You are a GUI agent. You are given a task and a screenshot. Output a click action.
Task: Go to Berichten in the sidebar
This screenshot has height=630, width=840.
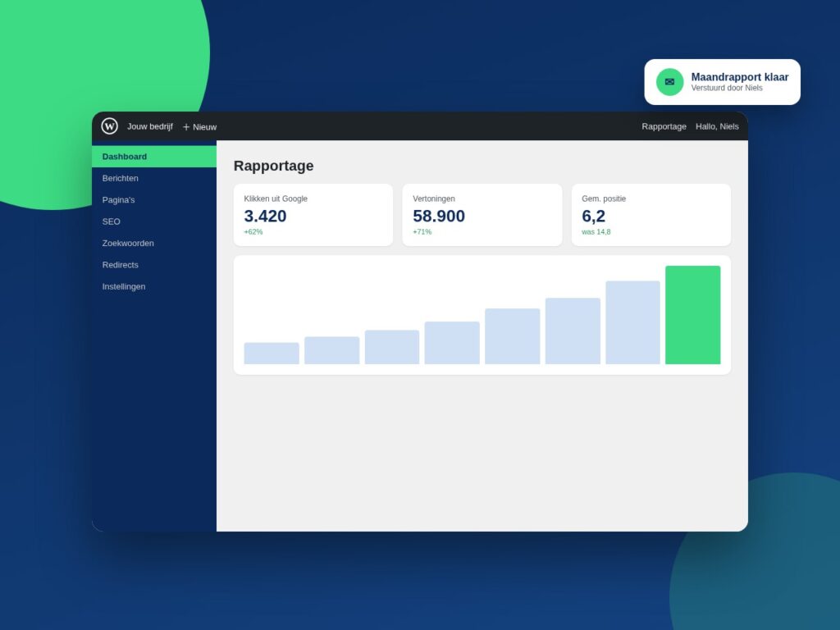coord(154,178)
